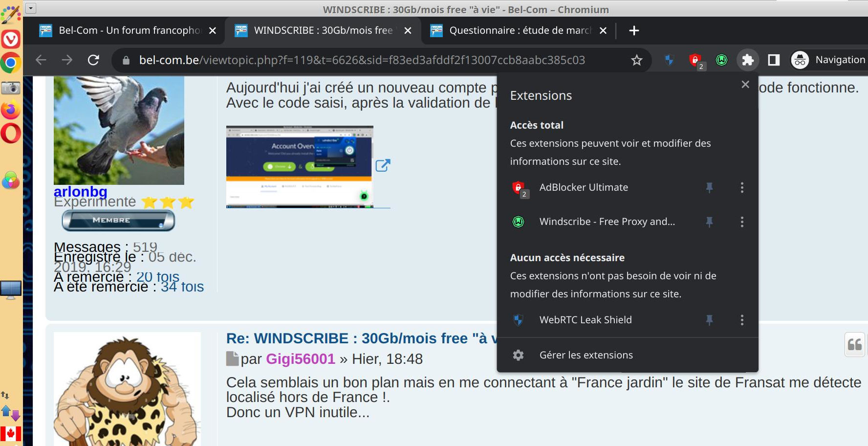Launch Vivaldi from the dock
The width and height of the screenshot is (868, 446).
coord(11,39)
